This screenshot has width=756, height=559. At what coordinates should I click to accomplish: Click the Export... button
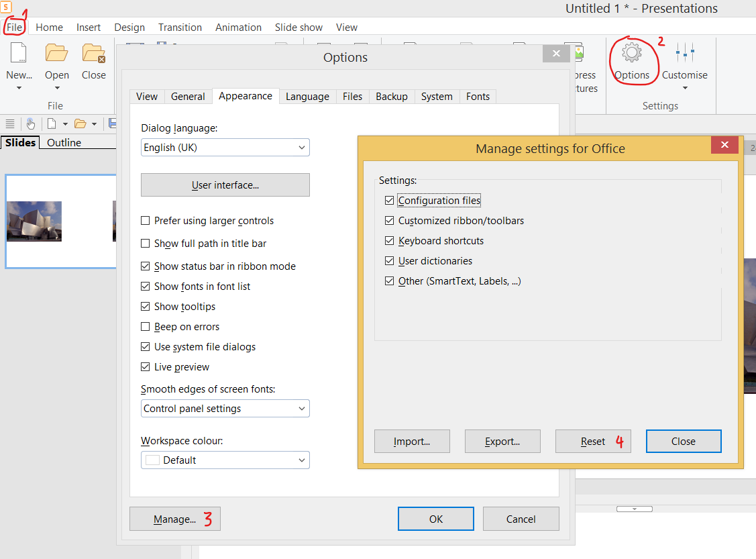[502, 442]
